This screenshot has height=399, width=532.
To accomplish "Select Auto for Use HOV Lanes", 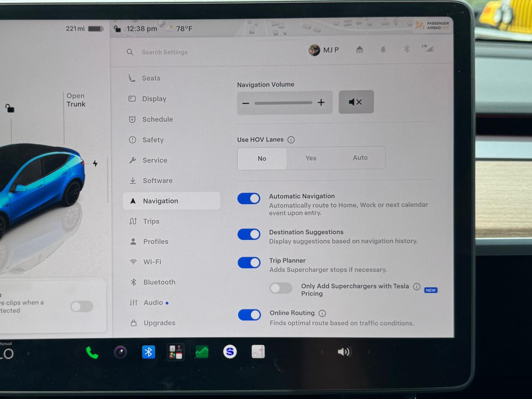I will coord(360,158).
